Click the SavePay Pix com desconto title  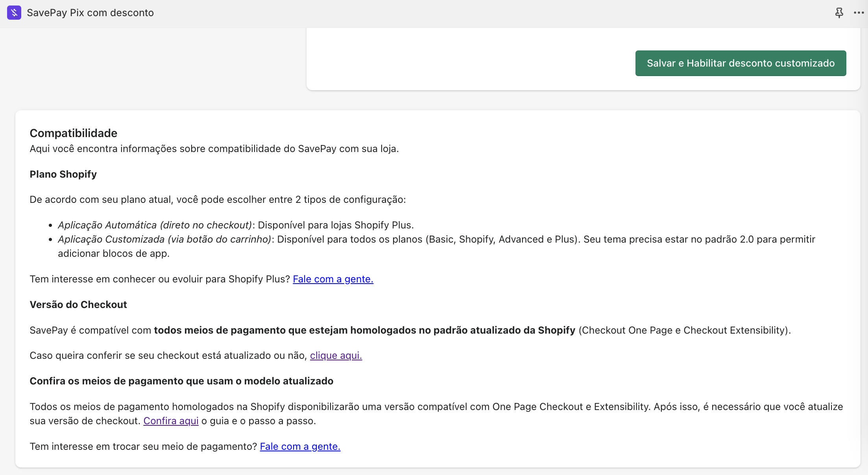click(x=90, y=13)
